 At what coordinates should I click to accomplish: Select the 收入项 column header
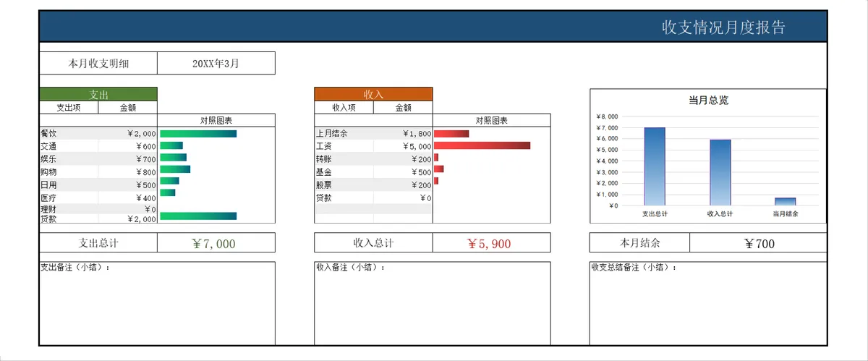344,107
